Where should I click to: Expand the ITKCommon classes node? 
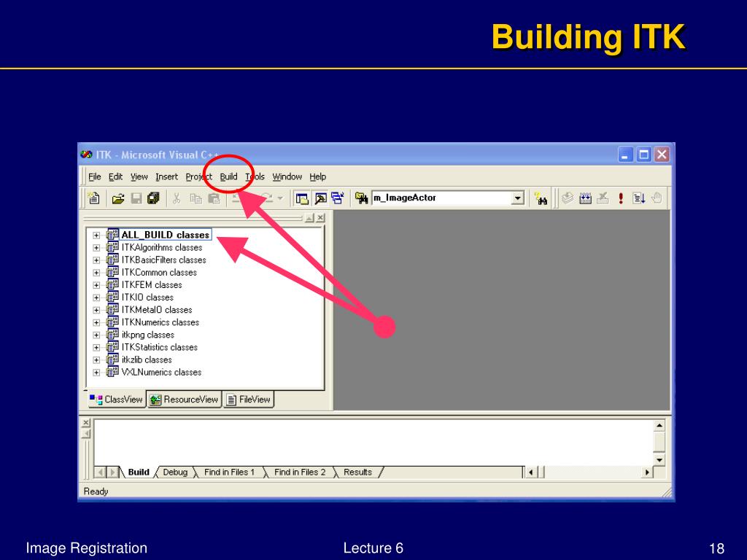(96, 273)
